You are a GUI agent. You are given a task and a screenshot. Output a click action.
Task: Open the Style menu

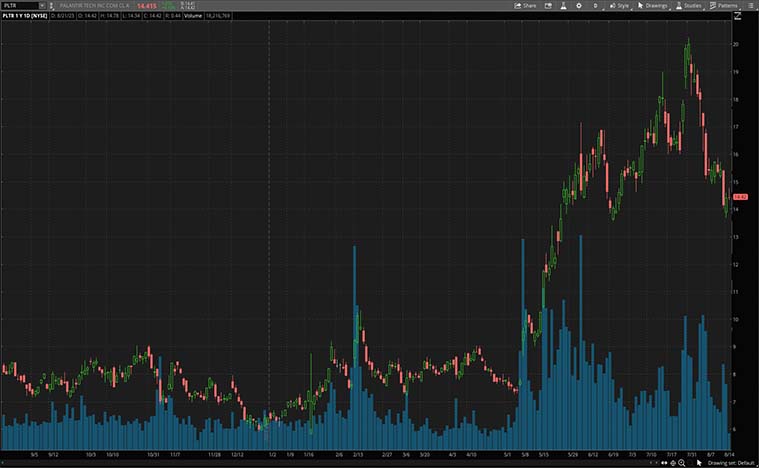[x=620, y=6]
